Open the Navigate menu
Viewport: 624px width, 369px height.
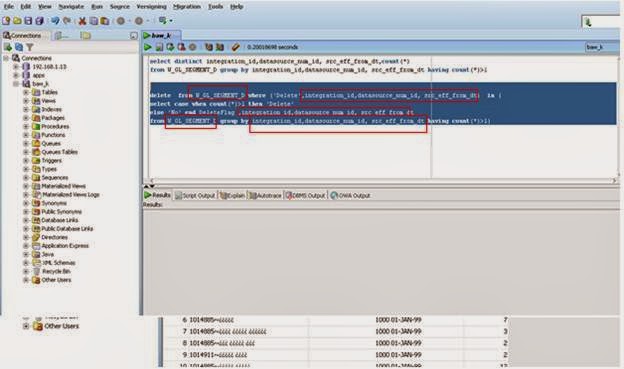(71, 6)
